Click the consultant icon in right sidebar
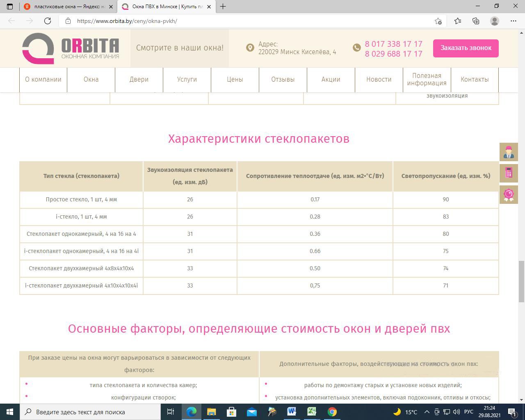Image resolution: width=525 pixels, height=420 pixels. pyautogui.click(x=509, y=152)
